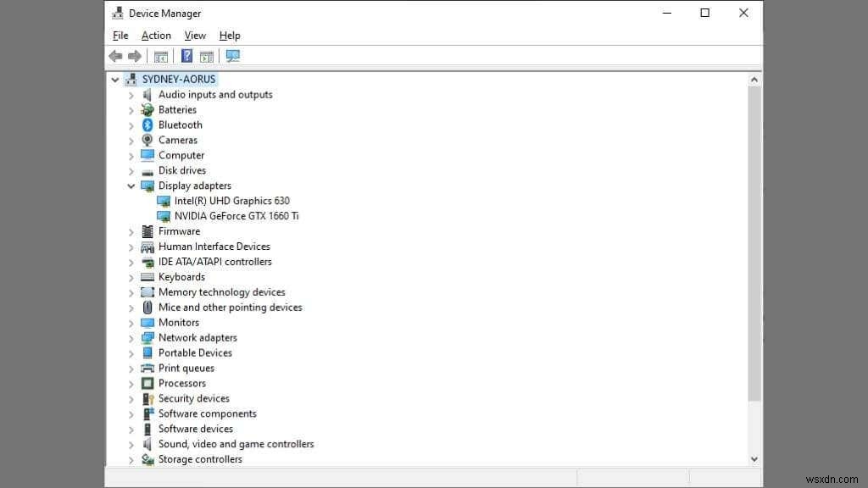
Task: Expand the Monitors chevron
Action: point(131,323)
